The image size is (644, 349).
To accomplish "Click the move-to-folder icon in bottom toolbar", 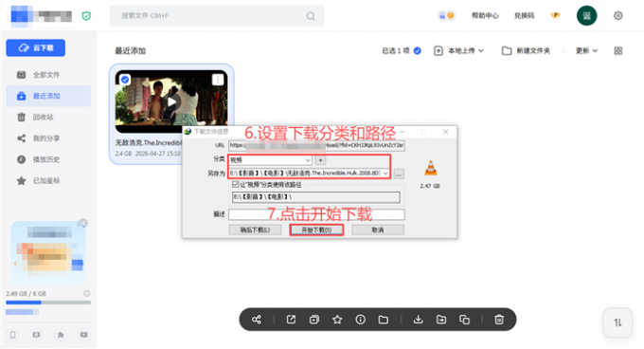I will tap(441, 320).
